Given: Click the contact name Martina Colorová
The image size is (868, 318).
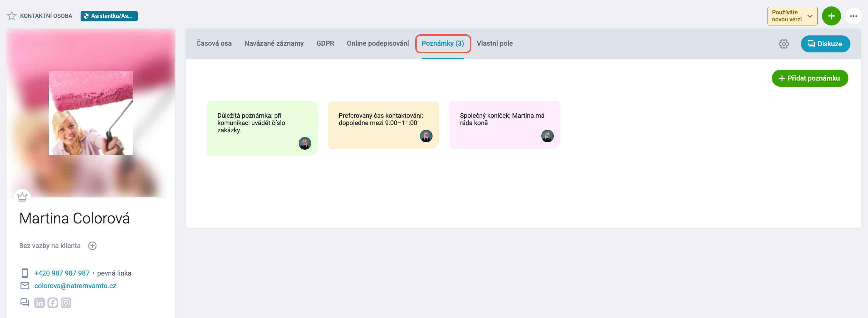Looking at the screenshot, I should (74, 218).
